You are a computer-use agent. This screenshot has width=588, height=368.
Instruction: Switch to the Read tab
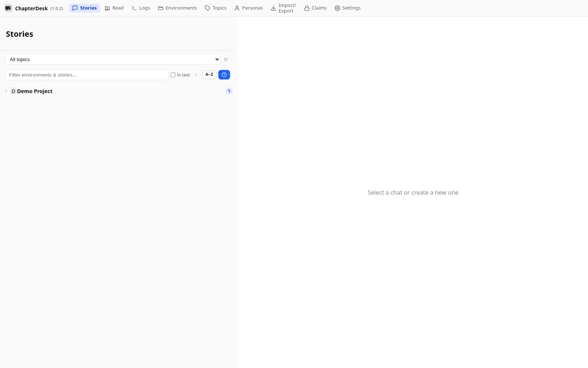pos(114,8)
